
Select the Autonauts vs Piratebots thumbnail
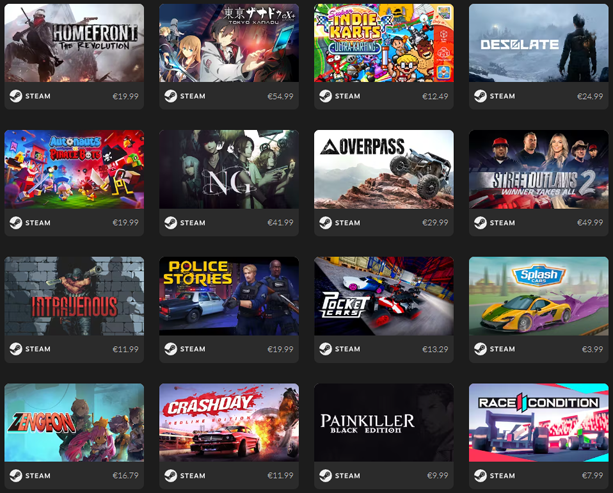click(74, 169)
